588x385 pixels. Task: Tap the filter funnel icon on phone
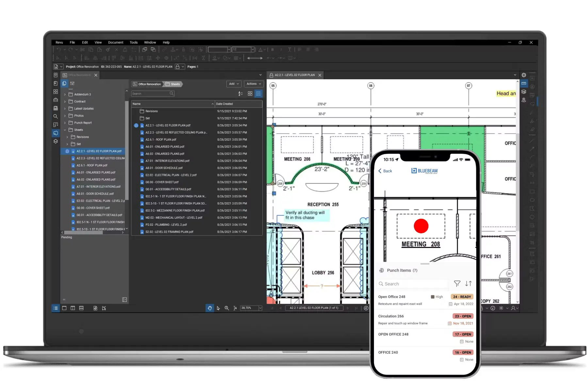(x=457, y=284)
